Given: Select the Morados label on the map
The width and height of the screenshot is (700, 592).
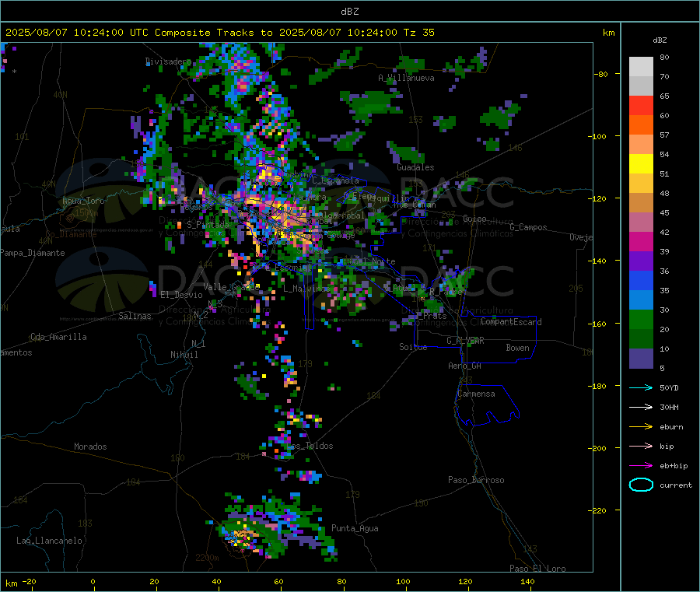Looking at the screenshot, I should [x=90, y=447].
